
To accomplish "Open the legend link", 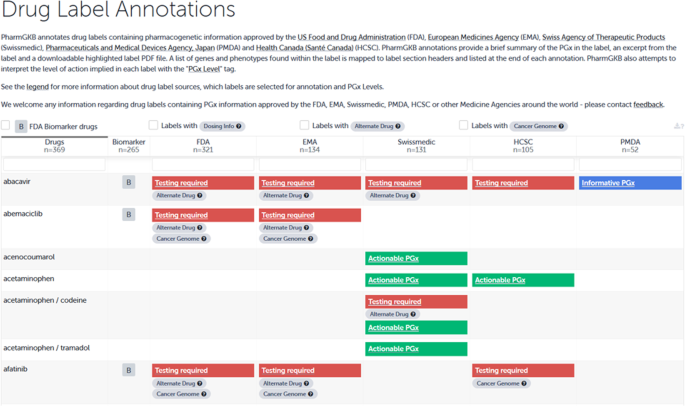I will [38, 87].
